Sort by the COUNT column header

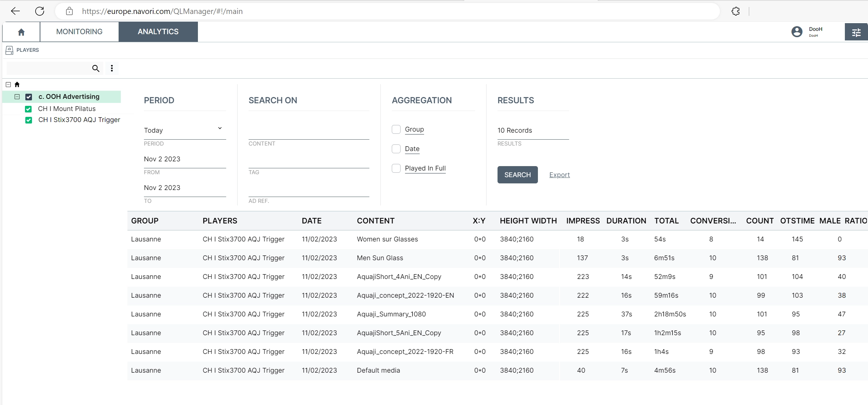760,221
